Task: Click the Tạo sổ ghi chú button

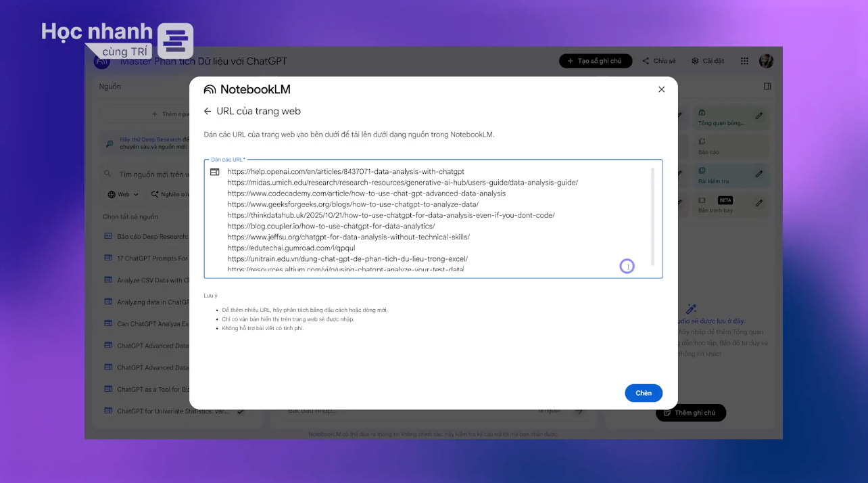Action: (x=595, y=61)
